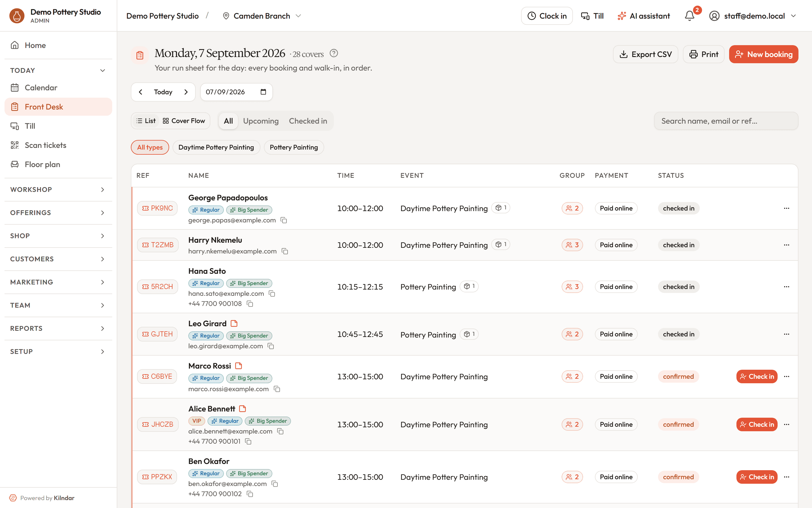The width and height of the screenshot is (812, 508).
Task: Open more options for Hana Sato row
Action: pos(787,286)
